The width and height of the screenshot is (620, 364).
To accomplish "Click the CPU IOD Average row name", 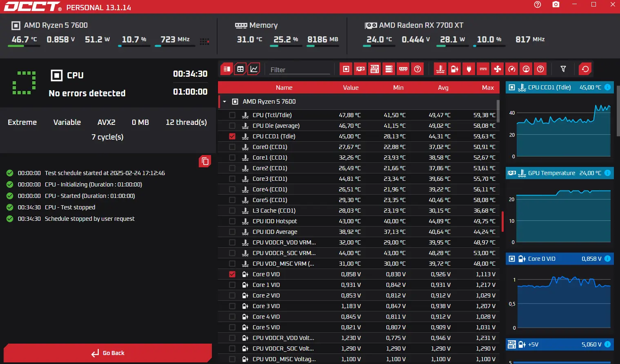I will pyautogui.click(x=275, y=232).
